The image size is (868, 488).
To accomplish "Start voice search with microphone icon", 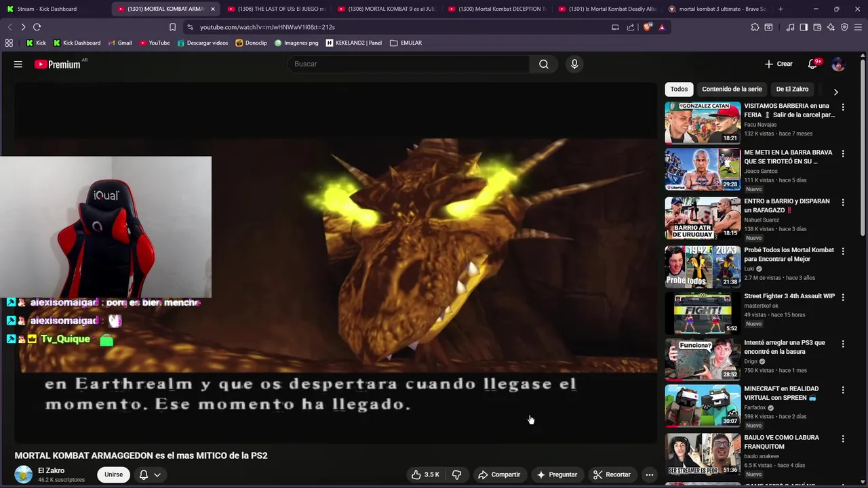I will pyautogui.click(x=574, y=64).
